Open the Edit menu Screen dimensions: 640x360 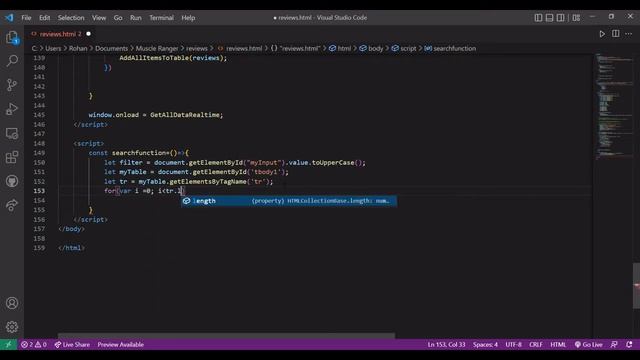44,18
